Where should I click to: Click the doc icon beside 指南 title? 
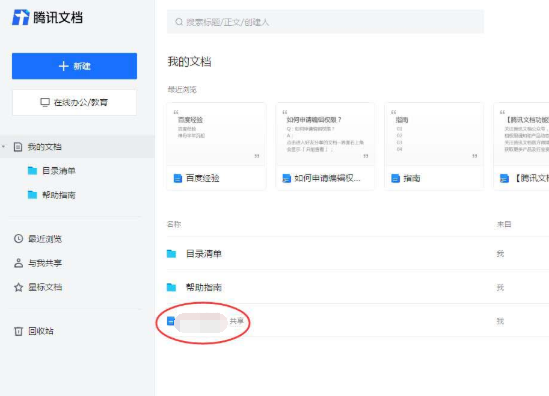coord(395,178)
